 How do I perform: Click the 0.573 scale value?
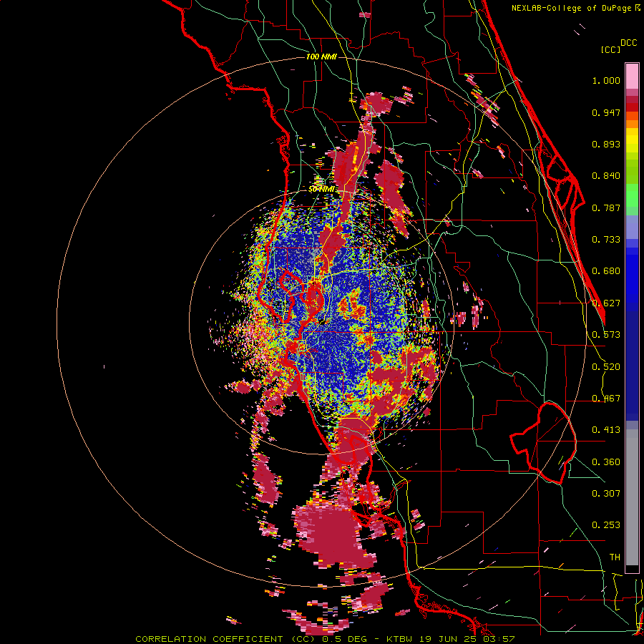point(606,335)
